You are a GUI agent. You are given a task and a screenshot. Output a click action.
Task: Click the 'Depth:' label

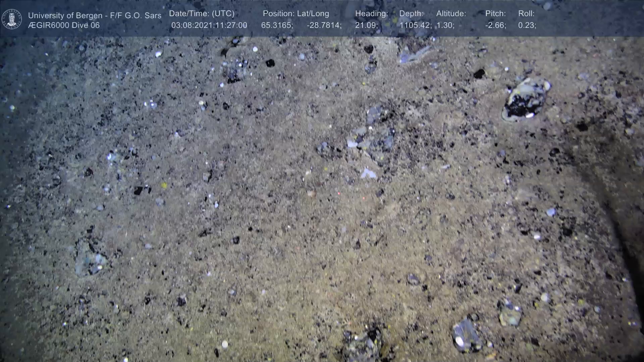[x=411, y=14]
